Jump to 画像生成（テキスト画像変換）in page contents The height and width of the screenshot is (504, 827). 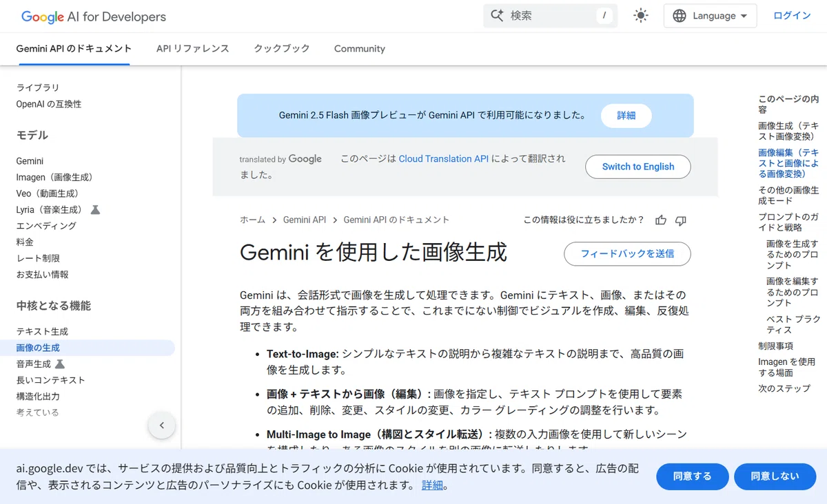point(788,131)
